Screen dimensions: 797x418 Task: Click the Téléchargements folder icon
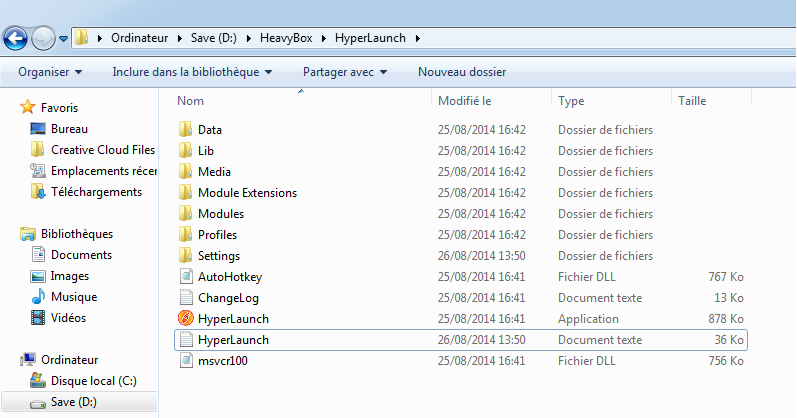(x=38, y=192)
